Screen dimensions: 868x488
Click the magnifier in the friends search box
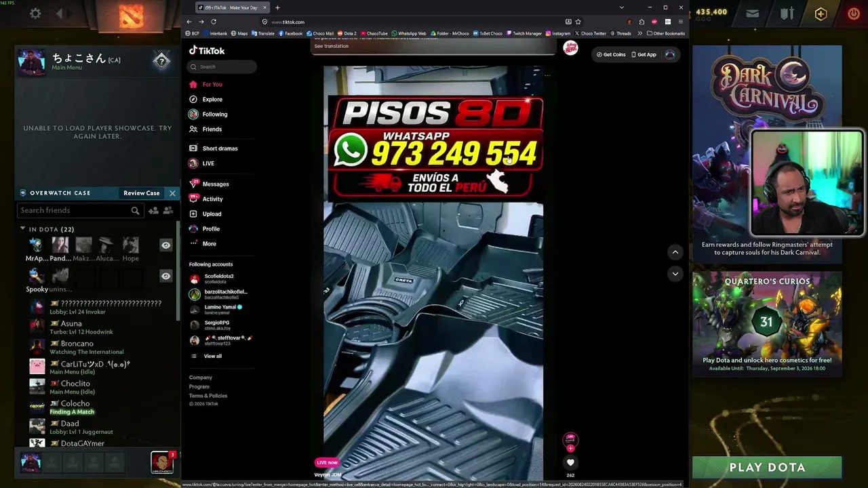135,211
